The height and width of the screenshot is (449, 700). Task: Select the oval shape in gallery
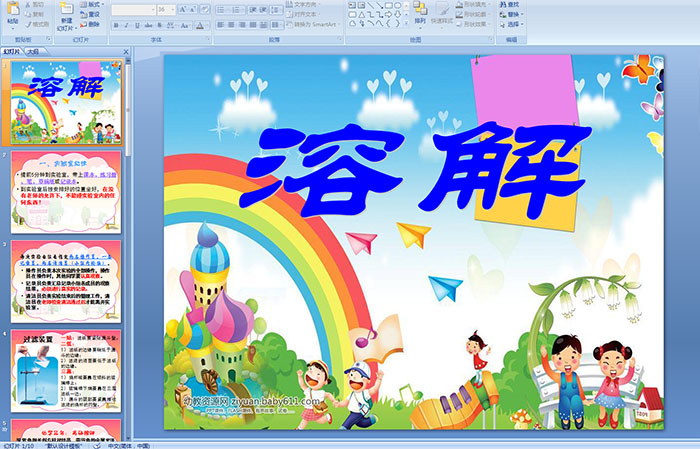(397, 5)
